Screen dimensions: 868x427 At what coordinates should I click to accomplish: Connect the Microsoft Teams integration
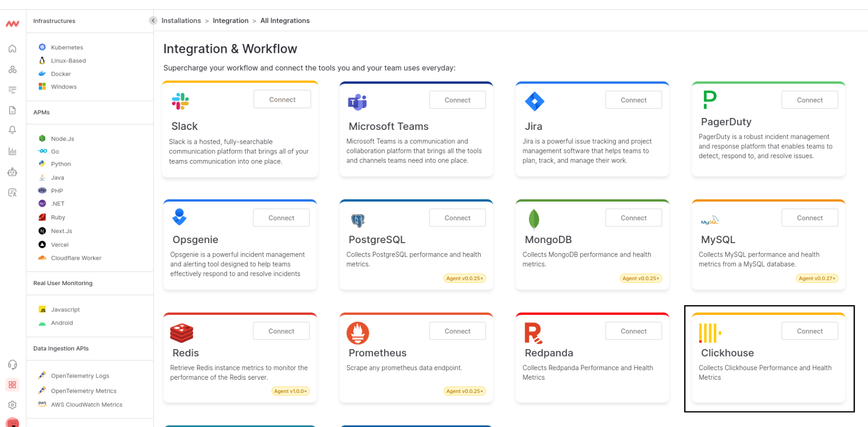[457, 100]
